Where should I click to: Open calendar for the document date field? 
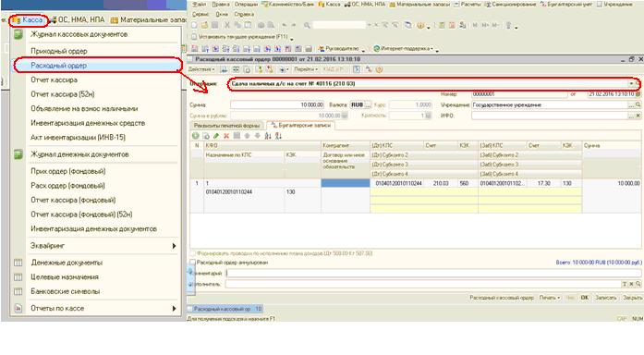point(638,94)
